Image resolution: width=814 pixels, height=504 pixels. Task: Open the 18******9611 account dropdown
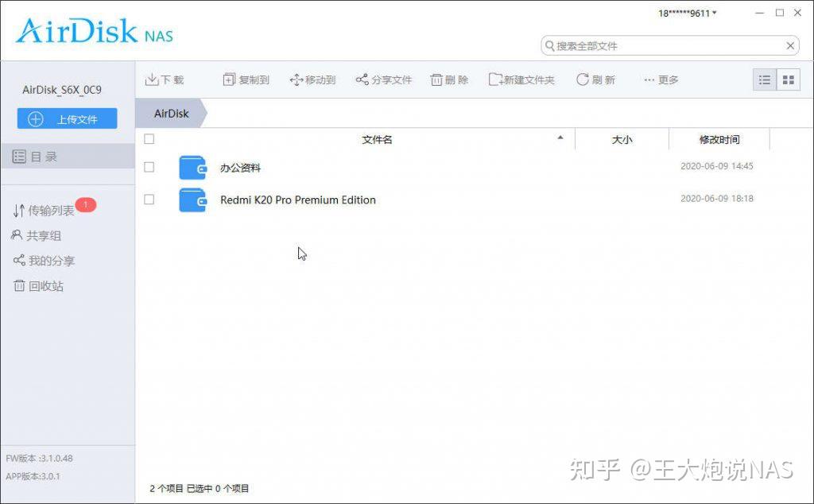(x=684, y=13)
